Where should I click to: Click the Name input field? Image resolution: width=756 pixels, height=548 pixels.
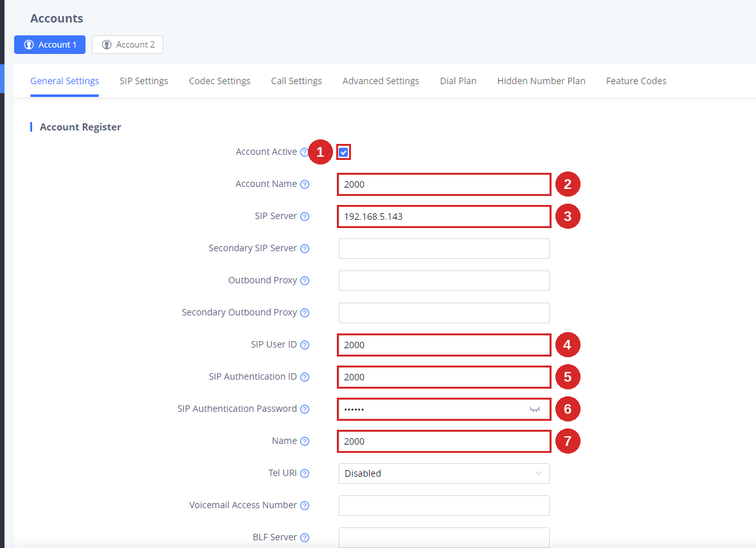[444, 441]
